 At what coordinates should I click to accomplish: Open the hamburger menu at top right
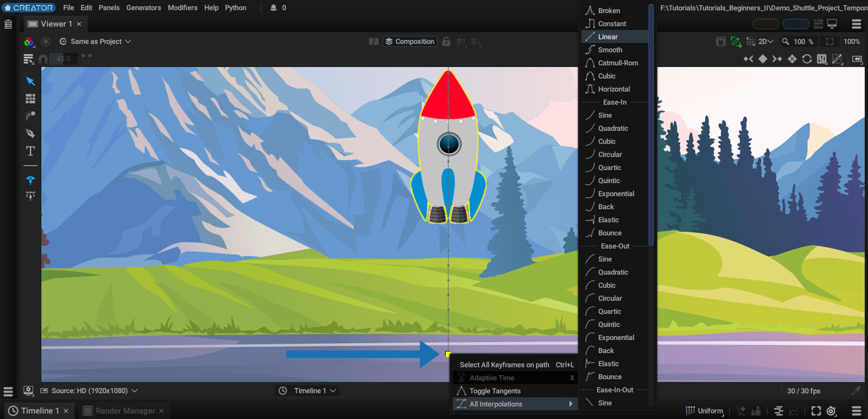pos(857,24)
